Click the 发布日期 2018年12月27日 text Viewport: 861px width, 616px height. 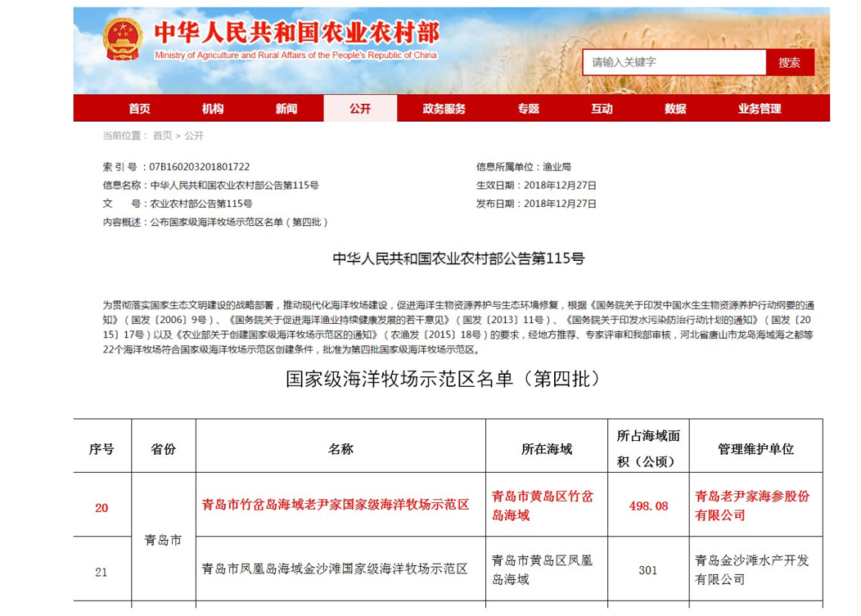point(536,204)
